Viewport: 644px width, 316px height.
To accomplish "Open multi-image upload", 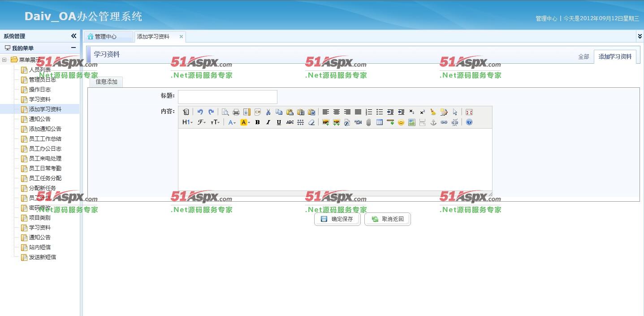I will point(337,122).
